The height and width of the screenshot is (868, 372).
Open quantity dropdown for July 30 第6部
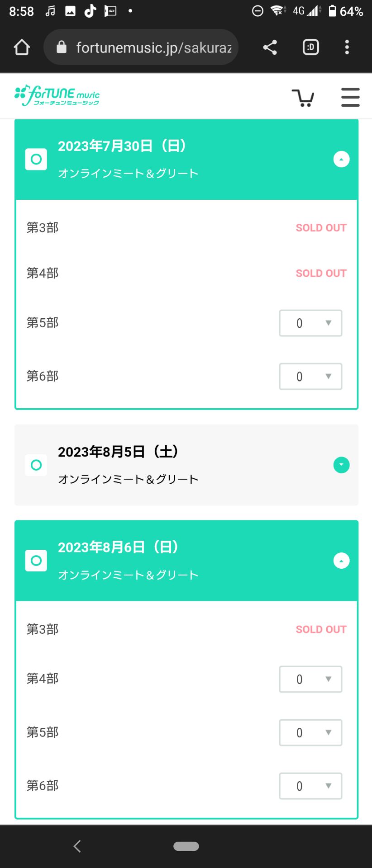click(310, 377)
